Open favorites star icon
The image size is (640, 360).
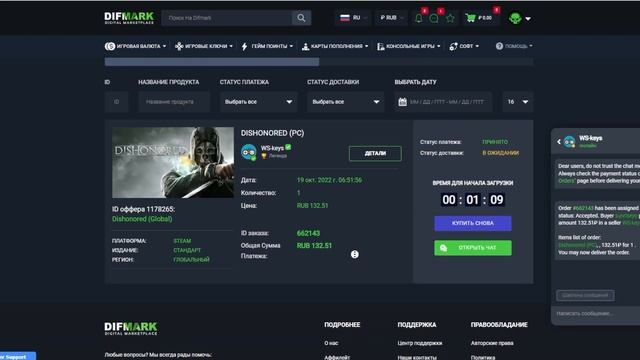(x=450, y=18)
